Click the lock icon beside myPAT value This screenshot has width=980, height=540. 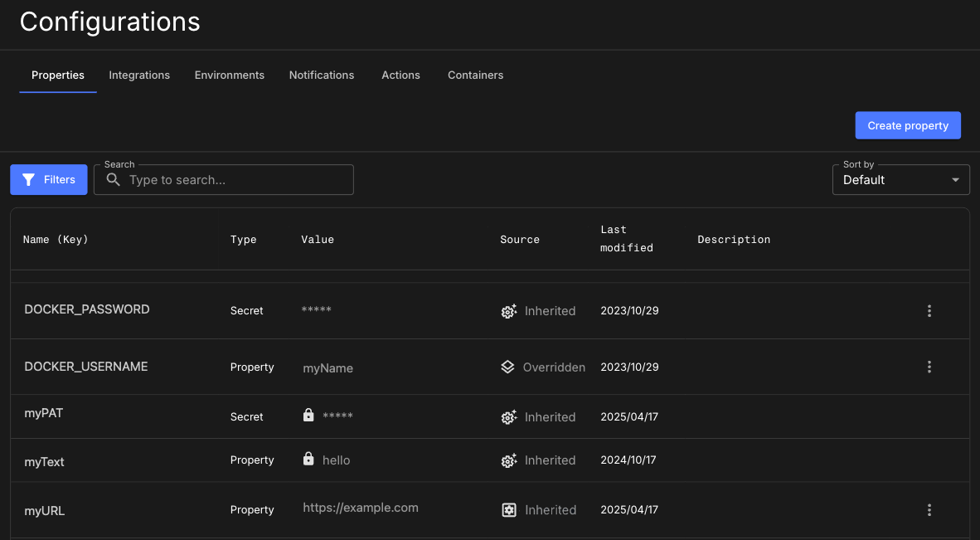click(308, 413)
